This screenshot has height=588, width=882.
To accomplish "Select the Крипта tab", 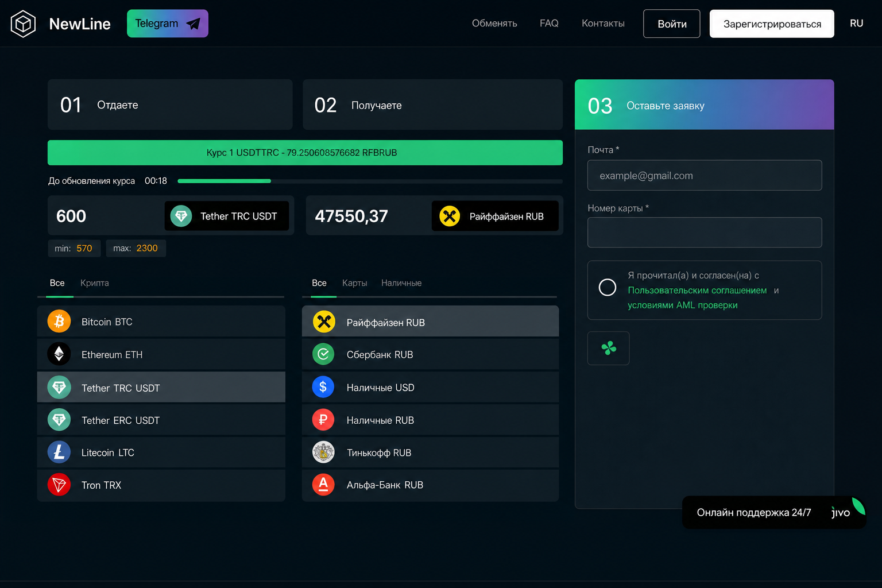I will click(x=95, y=283).
